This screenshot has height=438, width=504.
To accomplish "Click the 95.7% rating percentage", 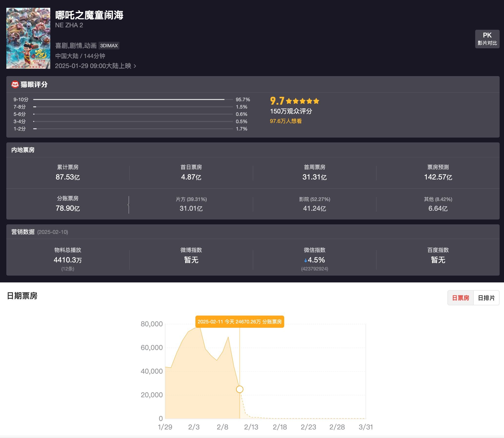I will pos(243,100).
